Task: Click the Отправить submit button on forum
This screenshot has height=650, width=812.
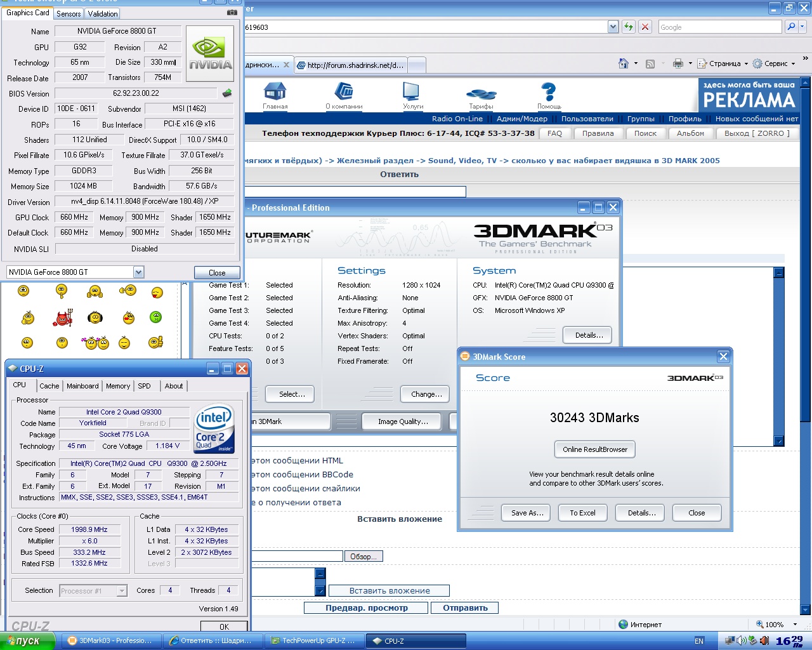Action: (x=465, y=608)
